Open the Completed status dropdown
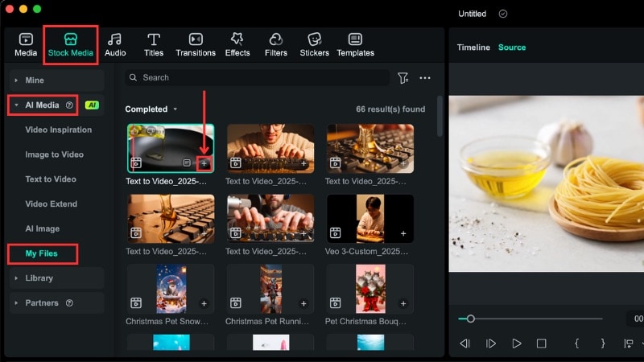This screenshot has height=362, width=644. pos(151,109)
